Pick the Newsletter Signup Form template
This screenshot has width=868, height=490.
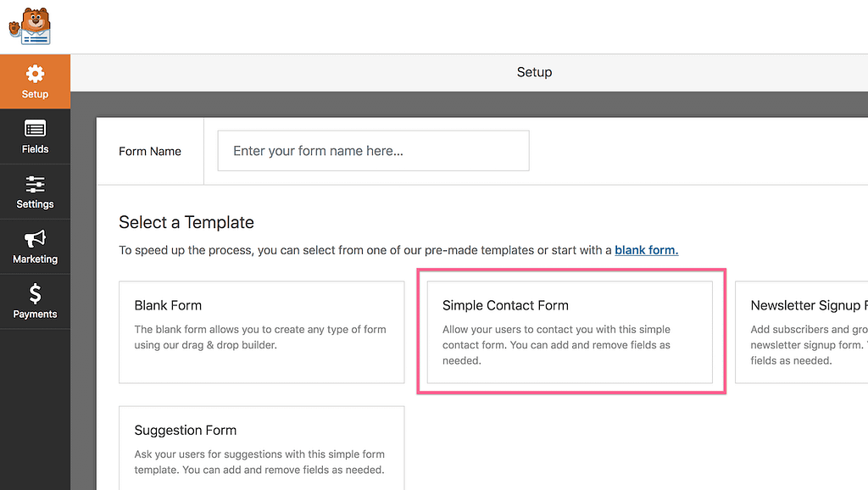(802, 332)
